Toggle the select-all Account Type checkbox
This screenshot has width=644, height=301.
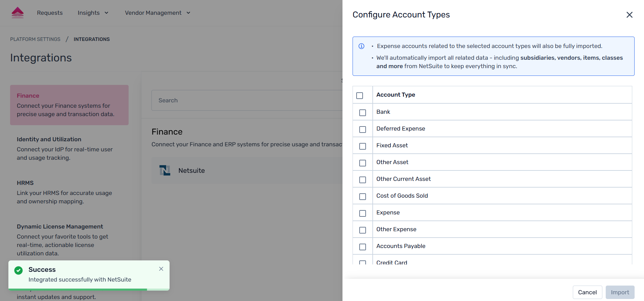click(360, 96)
